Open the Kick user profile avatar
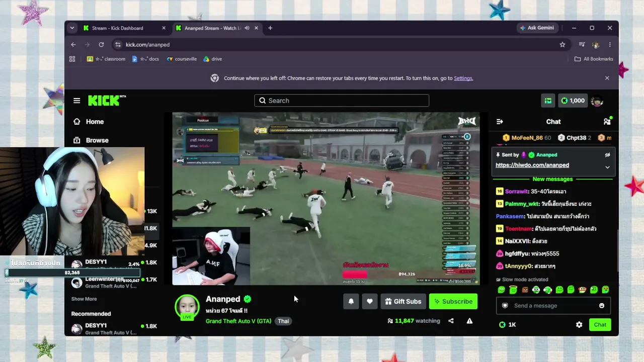Viewport: 644px width, 362px height. pyautogui.click(x=597, y=101)
